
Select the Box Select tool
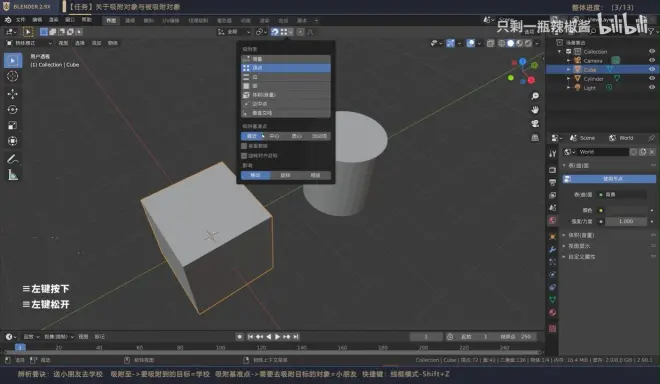point(13,61)
